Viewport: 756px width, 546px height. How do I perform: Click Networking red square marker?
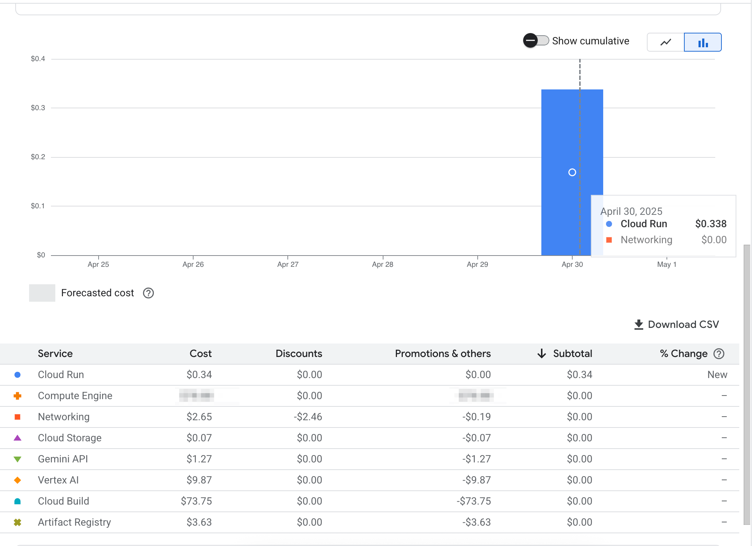pos(17,417)
